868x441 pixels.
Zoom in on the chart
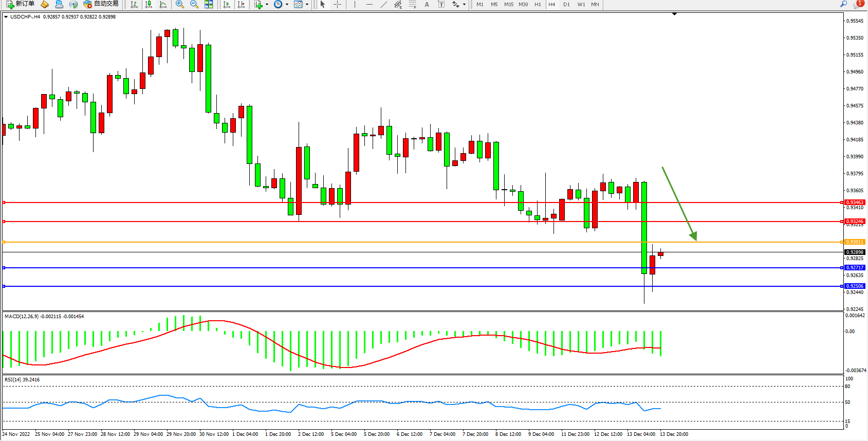(x=179, y=4)
